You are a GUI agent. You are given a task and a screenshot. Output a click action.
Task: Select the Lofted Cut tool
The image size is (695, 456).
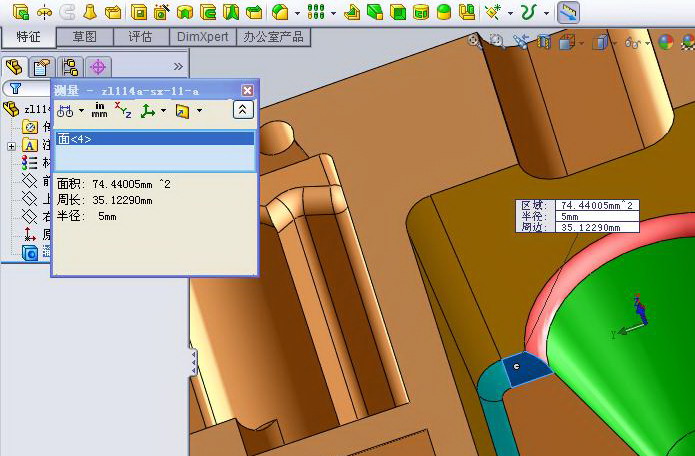231,12
